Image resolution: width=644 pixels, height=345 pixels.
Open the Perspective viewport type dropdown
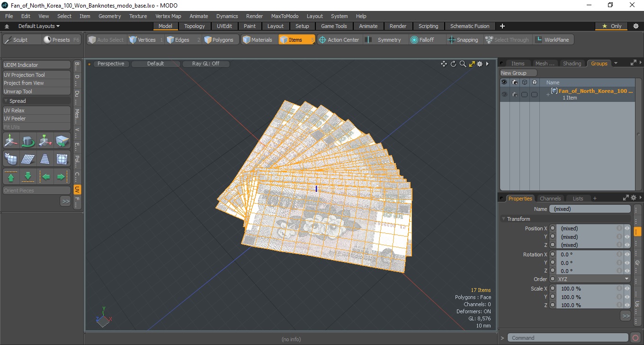point(111,64)
